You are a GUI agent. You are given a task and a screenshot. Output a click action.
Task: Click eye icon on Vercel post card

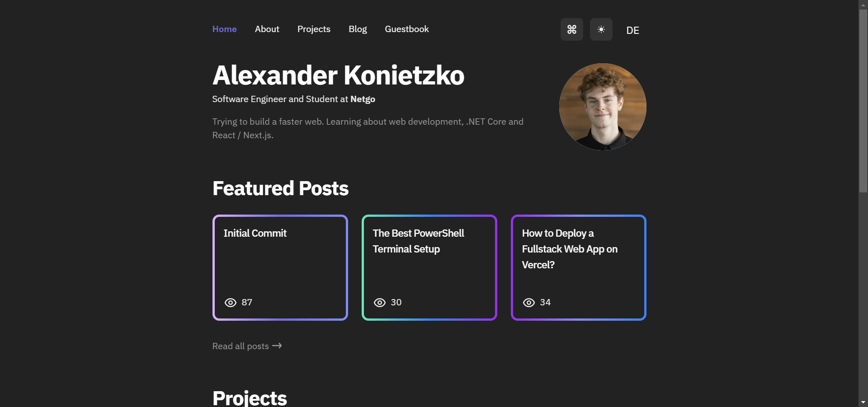(529, 303)
